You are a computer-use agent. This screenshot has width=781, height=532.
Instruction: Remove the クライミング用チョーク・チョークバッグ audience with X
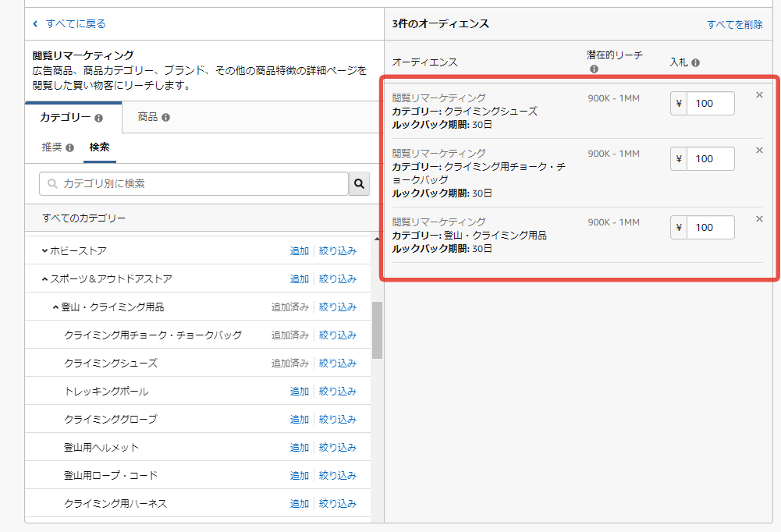tap(759, 151)
